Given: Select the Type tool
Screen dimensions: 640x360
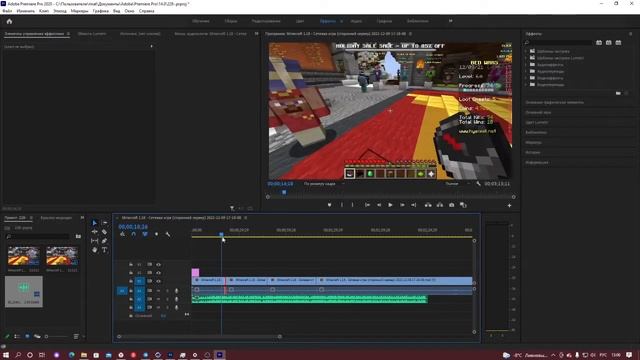Looking at the screenshot, I should [x=104, y=250].
